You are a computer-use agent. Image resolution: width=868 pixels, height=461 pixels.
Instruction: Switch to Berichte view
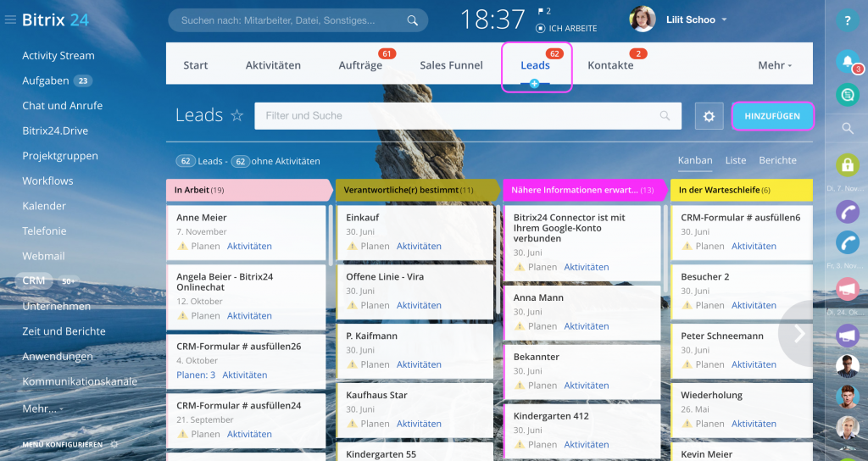[x=778, y=160]
